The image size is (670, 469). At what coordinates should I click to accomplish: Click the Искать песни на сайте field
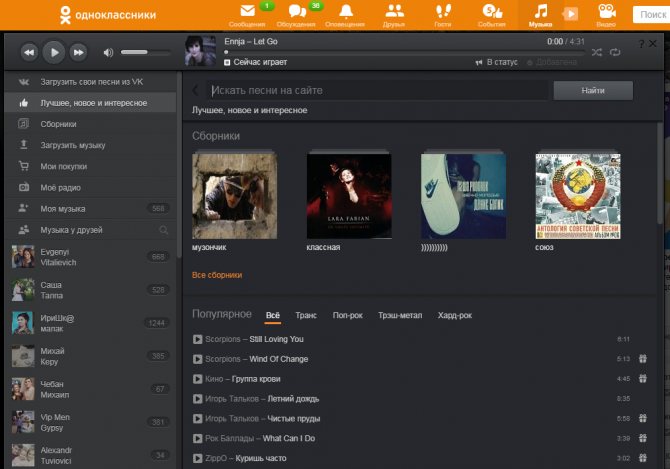[x=378, y=90]
